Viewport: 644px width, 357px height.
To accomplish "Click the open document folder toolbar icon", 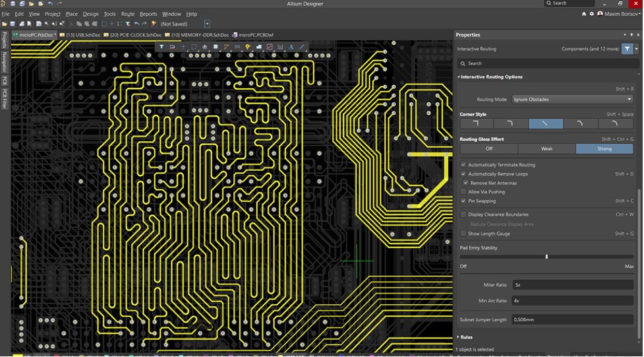I will click(x=5, y=24).
